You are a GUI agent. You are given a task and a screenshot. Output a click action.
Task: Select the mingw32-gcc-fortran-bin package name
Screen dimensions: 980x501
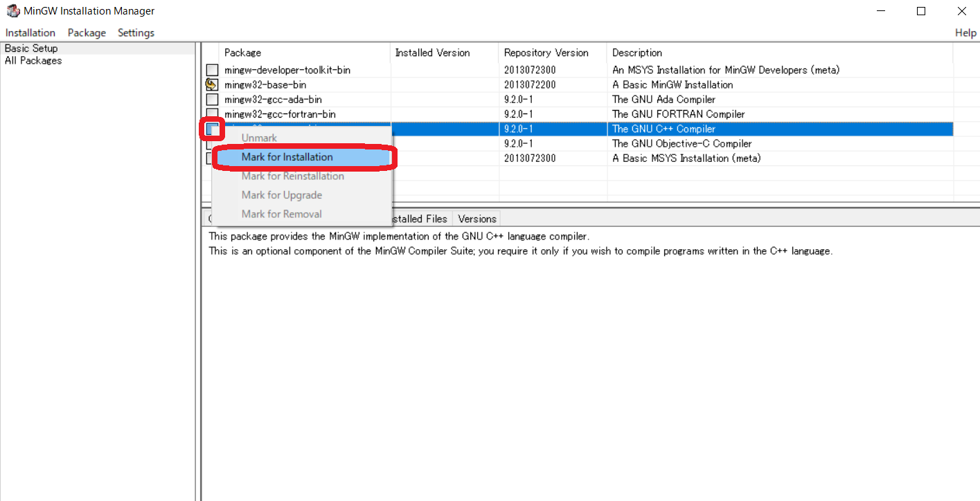280,114
